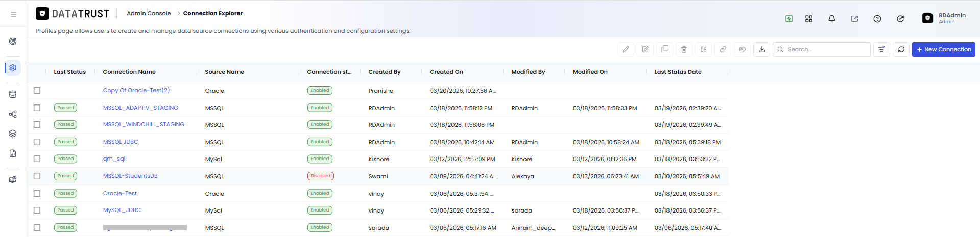Sort by Created On column header
Image resolution: width=980 pixels, height=237 pixels.
[x=446, y=72]
